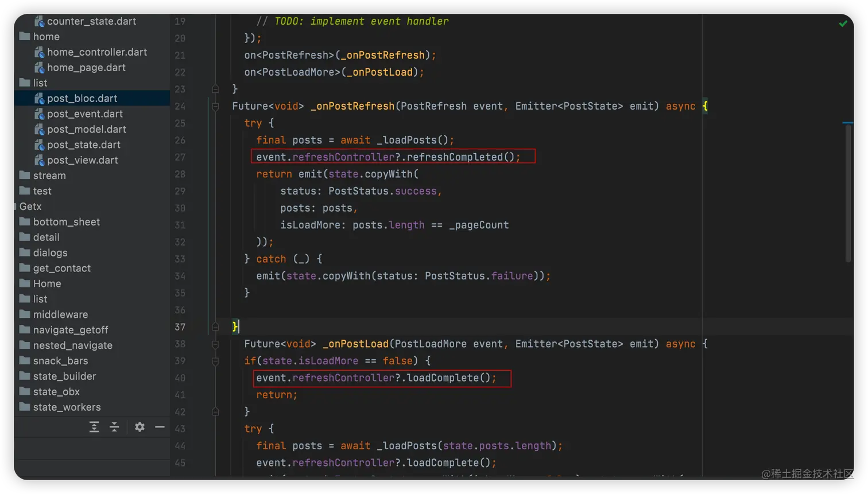Viewport: 868px width, 494px height.
Task: Fold _onPostLoad method at line 38
Action: coord(215,344)
